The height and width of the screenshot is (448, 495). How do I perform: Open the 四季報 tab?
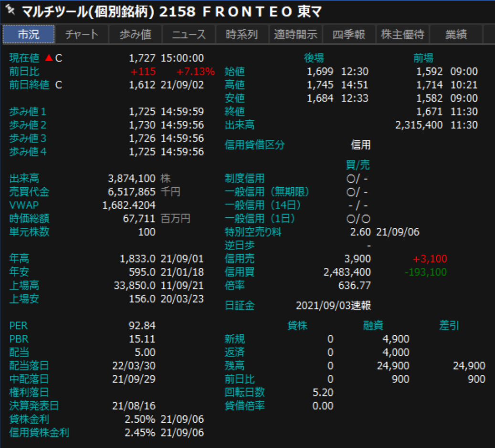click(x=349, y=34)
